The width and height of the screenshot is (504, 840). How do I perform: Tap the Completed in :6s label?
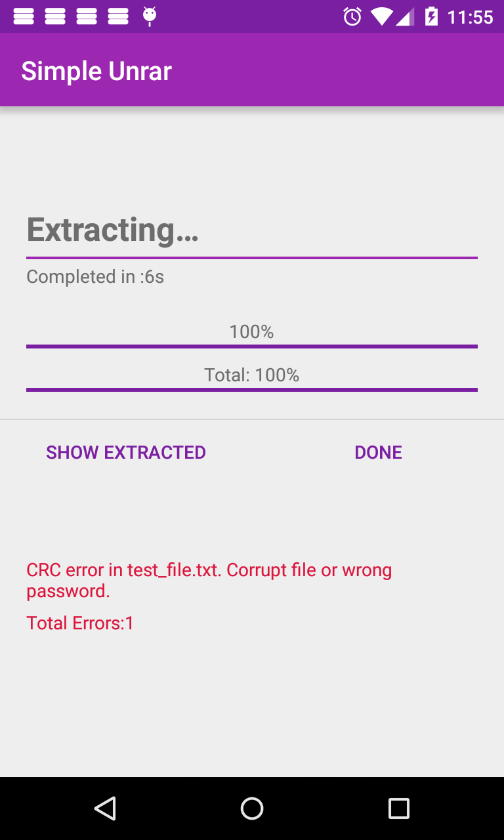point(95,276)
